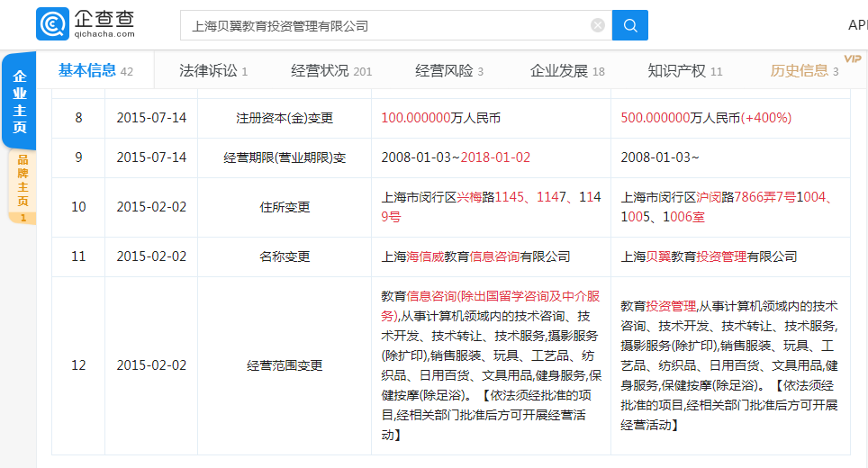Click the 注册资本(金)变更 cell
Image resolution: width=868 pixels, height=468 pixels.
tap(285, 118)
